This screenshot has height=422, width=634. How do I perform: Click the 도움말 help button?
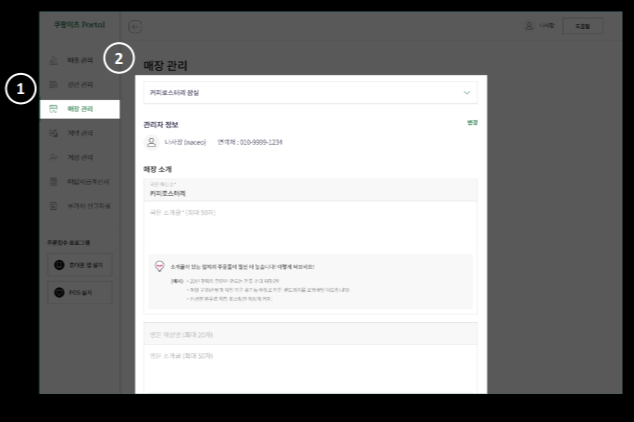[583, 26]
